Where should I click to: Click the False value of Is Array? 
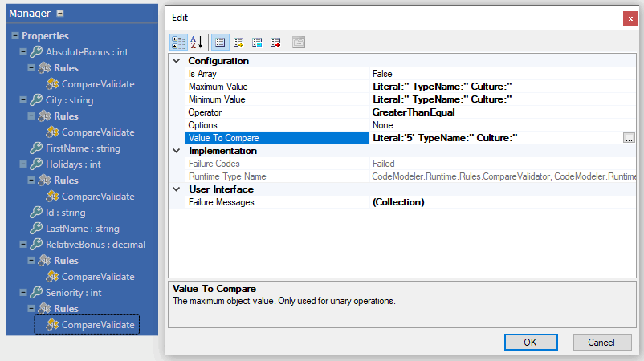click(382, 74)
